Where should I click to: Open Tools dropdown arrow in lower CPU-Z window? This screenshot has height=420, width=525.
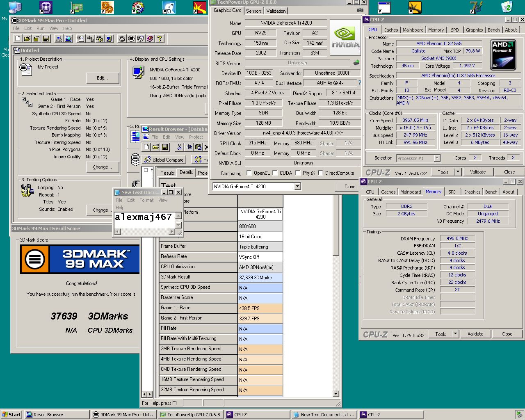455,334
